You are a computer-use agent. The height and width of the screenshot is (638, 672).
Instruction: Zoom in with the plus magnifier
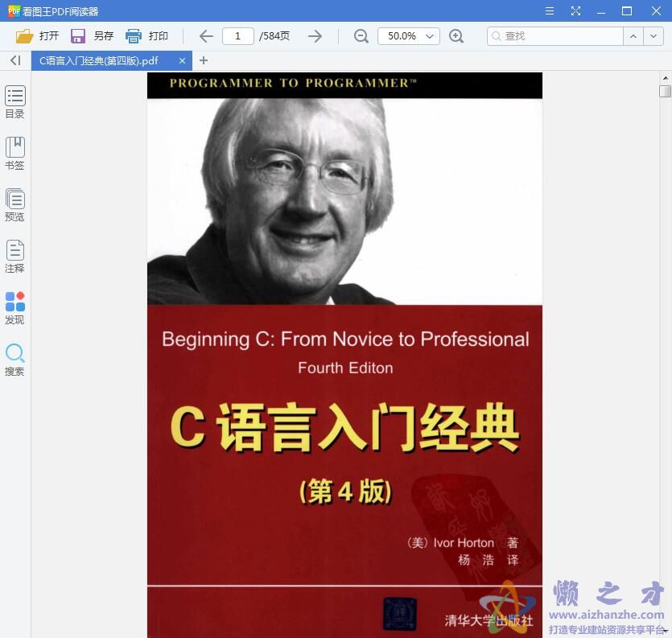456,36
